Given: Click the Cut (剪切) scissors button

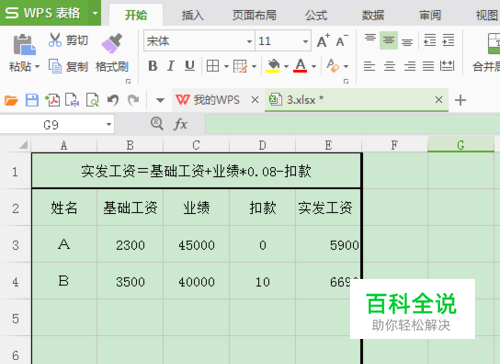Looking at the screenshot, I should pos(68,40).
